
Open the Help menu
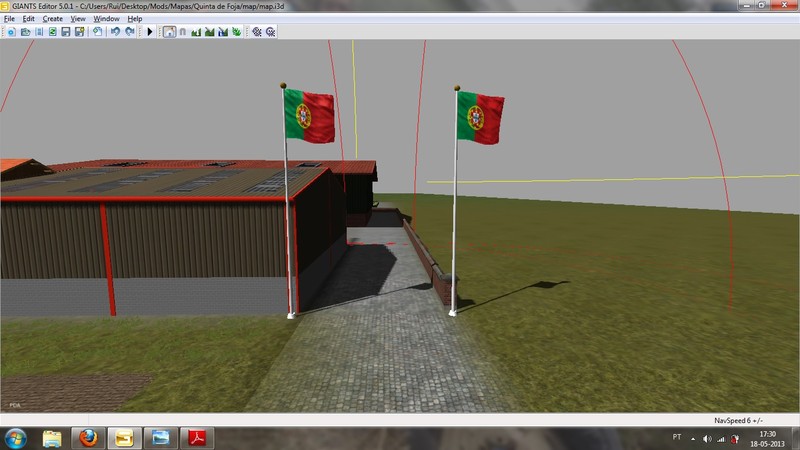click(135, 19)
